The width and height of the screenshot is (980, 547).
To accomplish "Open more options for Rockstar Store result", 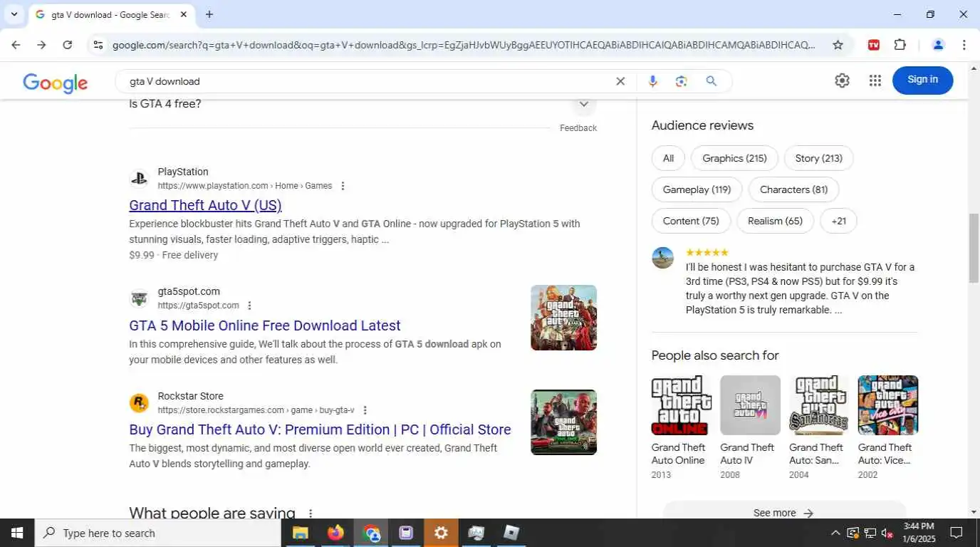I will (365, 410).
